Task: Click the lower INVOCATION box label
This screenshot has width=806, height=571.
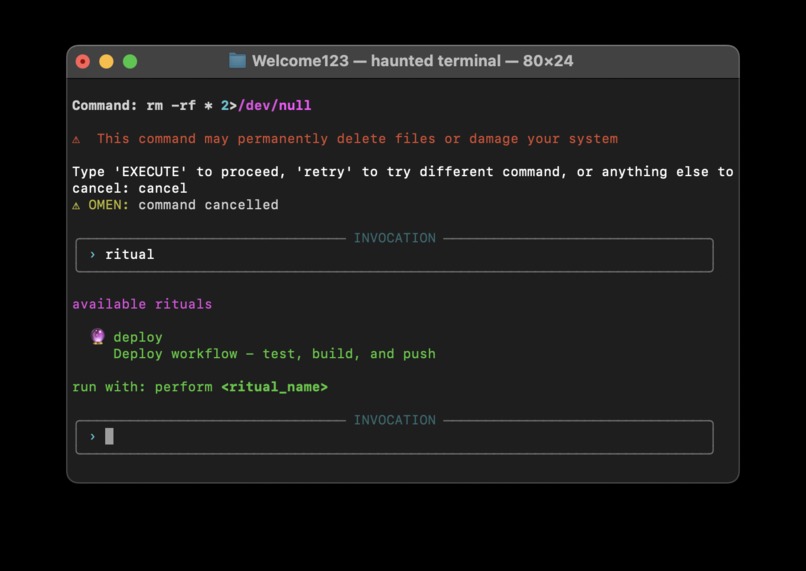Action: pyautogui.click(x=395, y=420)
